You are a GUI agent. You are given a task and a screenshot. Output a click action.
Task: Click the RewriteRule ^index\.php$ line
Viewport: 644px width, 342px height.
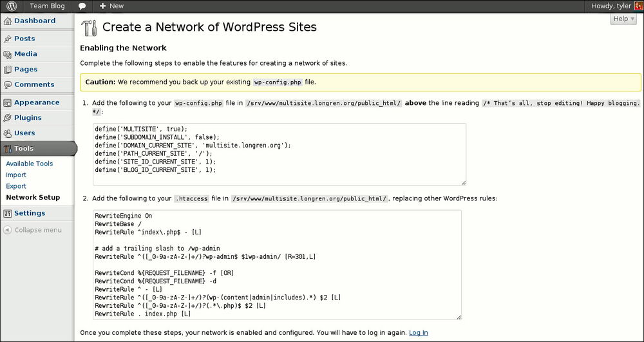point(148,232)
